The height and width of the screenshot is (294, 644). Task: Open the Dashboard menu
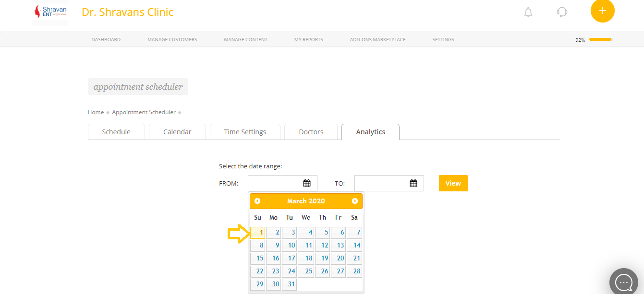(106, 39)
